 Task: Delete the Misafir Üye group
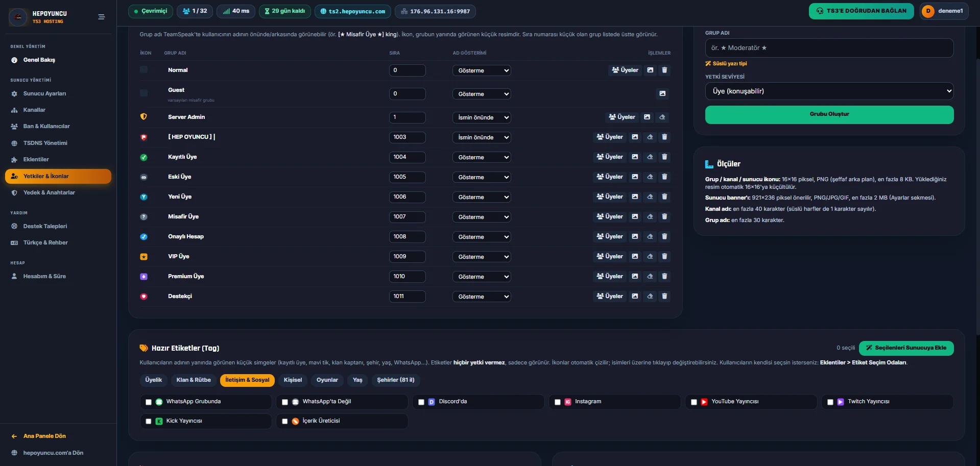coord(664,217)
